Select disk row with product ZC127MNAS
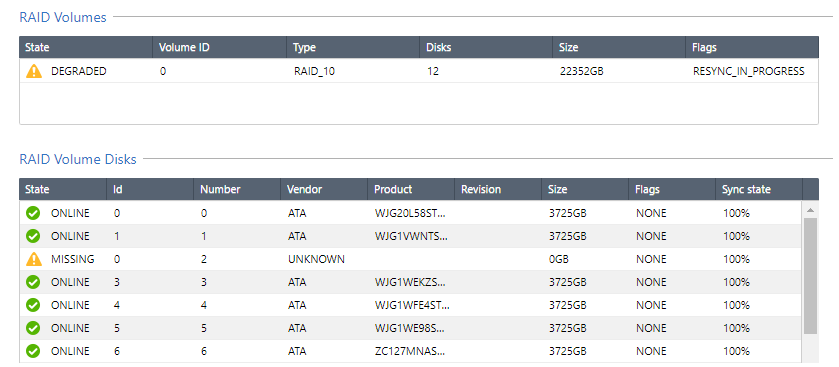The image size is (839, 367). click(x=411, y=351)
